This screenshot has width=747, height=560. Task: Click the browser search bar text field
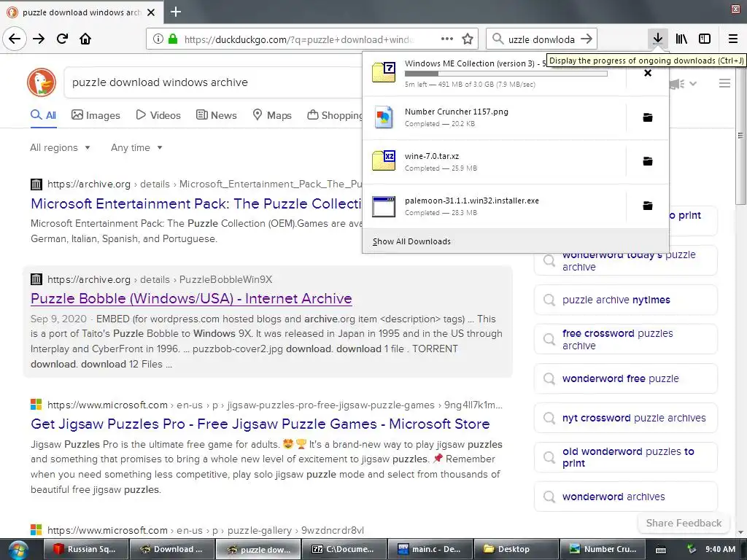coord(541,39)
